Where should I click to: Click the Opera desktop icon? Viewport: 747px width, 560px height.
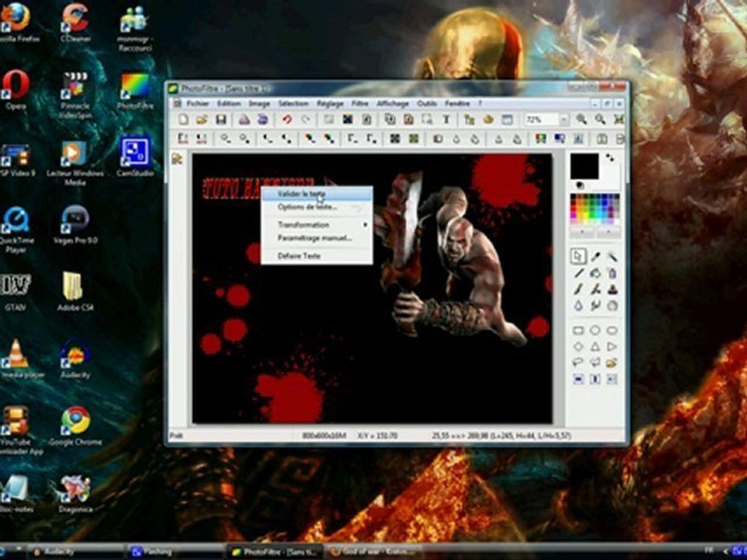click(16, 89)
